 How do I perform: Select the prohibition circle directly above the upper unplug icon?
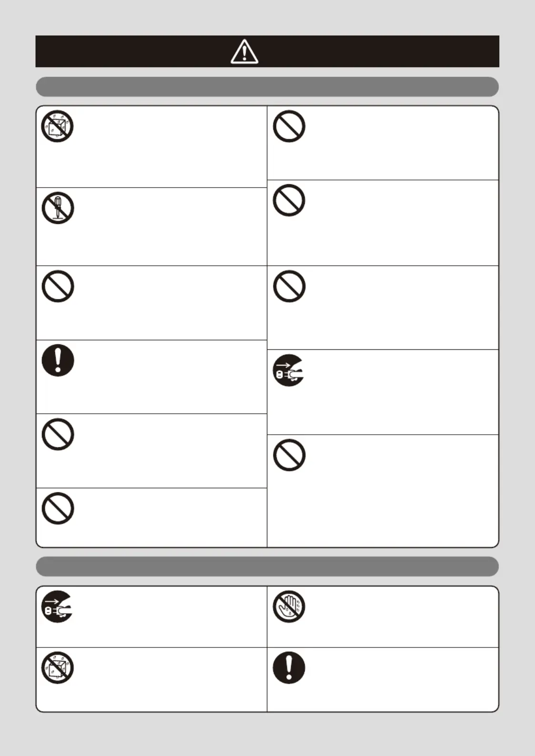289,286
